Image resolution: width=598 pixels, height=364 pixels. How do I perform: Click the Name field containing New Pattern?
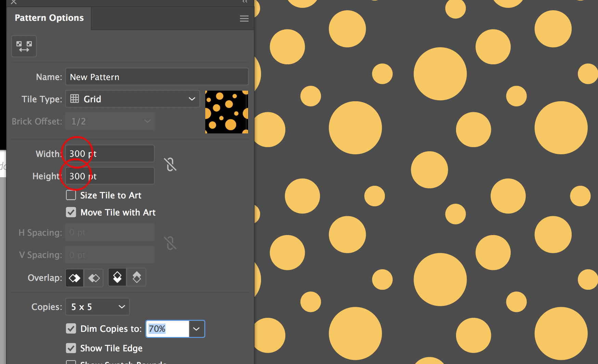(157, 77)
